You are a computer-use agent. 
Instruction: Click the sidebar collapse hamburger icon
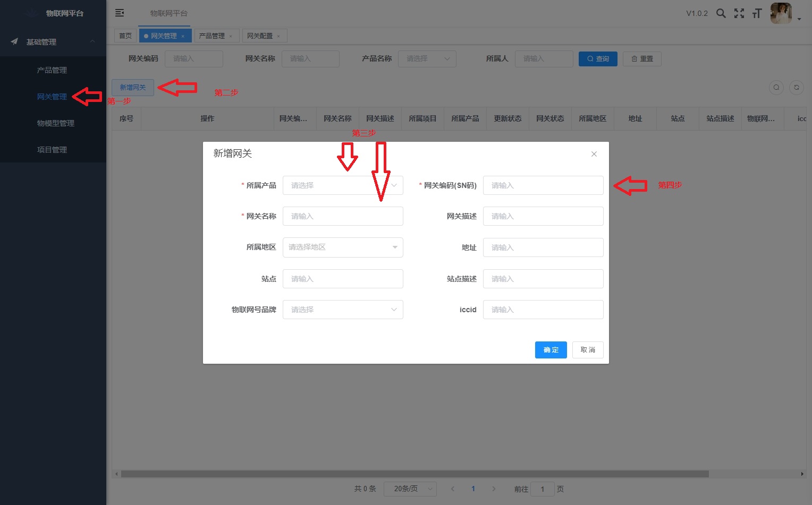coord(120,13)
